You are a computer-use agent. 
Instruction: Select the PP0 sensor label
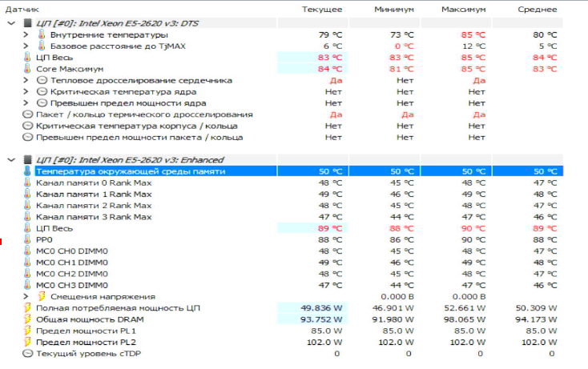[x=44, y=240]
